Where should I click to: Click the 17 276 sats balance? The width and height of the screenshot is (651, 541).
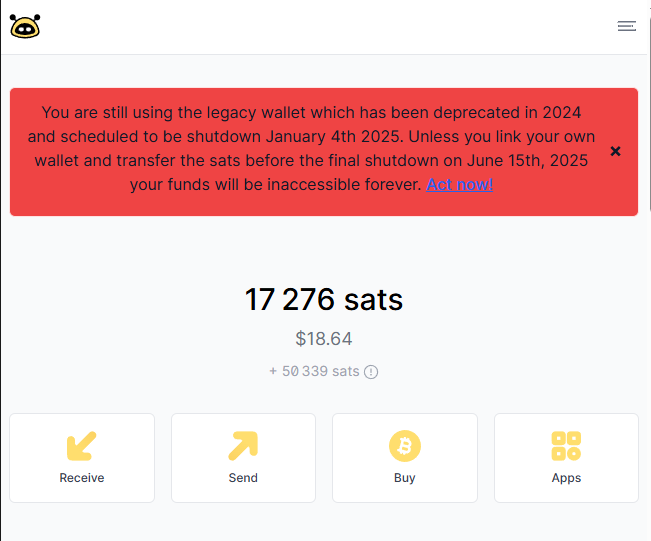(324, 299)
